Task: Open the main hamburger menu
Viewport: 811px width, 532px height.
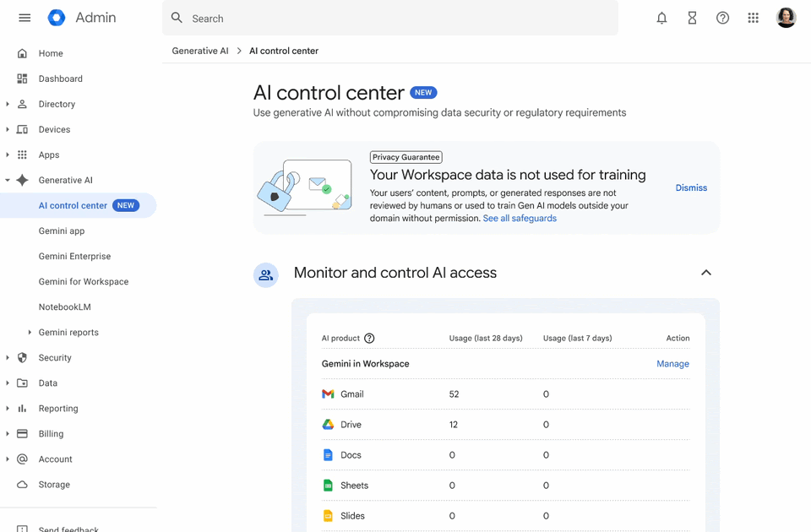Action: (24, 18)
